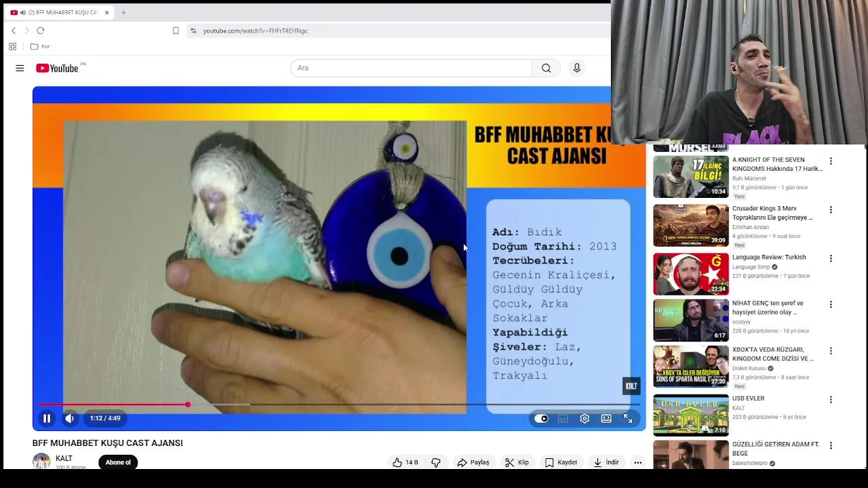The width and height of the screenshot is (868, 488).
Task: Click the Klip scissors button
Action: 517,462
